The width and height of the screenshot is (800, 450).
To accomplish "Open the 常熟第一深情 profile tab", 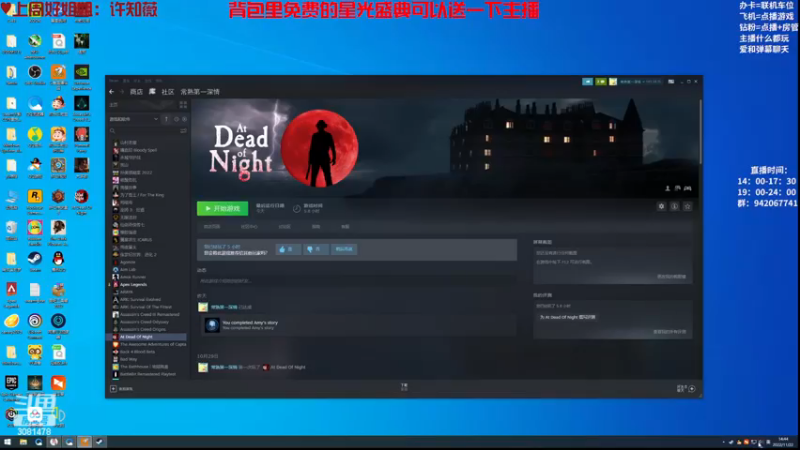I will 200,92.
